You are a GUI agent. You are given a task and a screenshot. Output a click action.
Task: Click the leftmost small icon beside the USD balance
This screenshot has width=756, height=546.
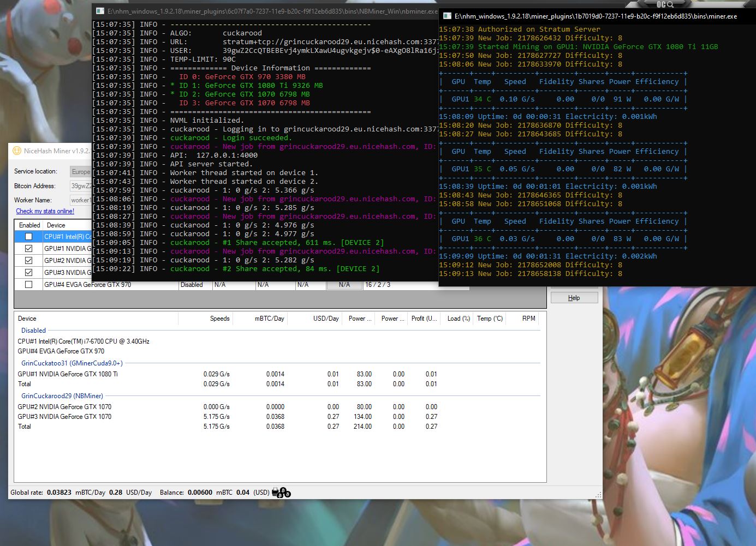click(275, 491)
